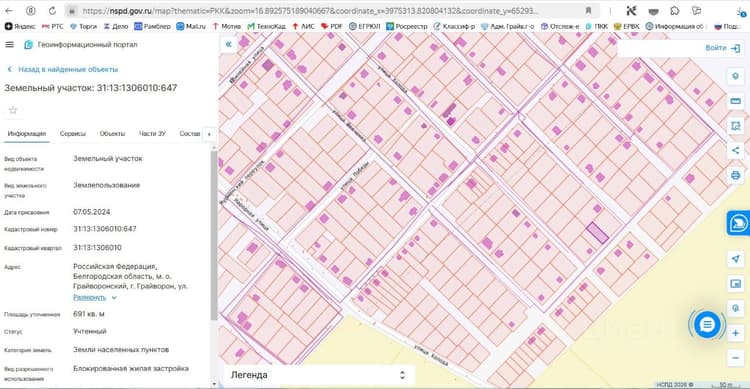
Task: Switch to the Объекты tab
Action: pos(112,134)
